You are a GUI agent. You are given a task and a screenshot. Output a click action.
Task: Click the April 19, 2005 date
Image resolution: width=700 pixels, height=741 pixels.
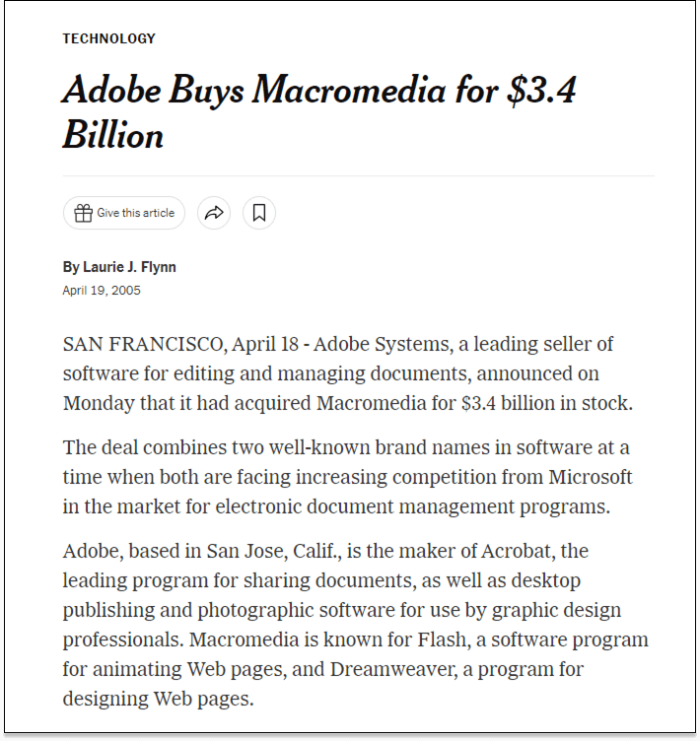coord(102,290)
